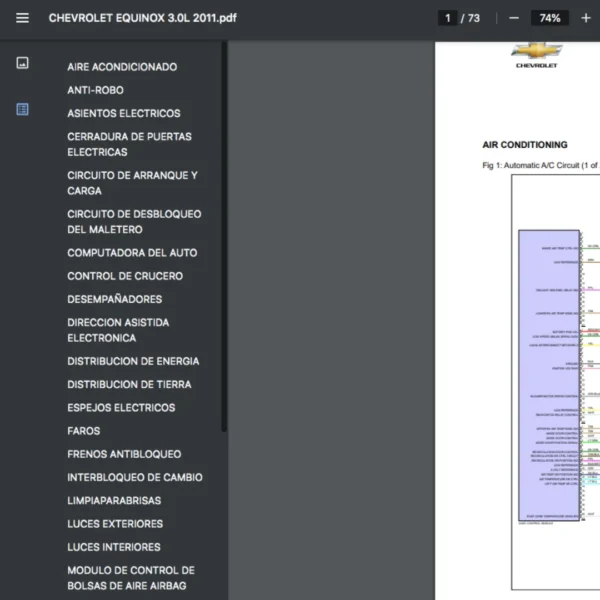Go to the ANTI-ROBO section

coord(95,90)
